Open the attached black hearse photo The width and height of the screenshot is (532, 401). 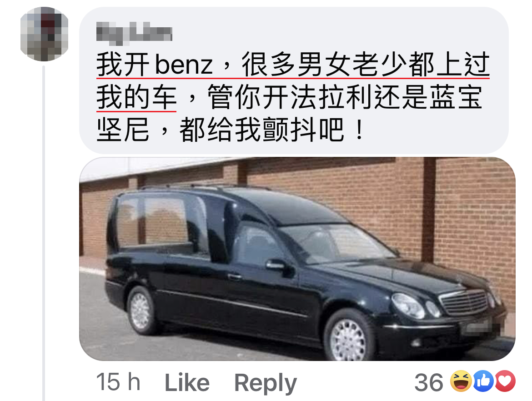coord(297,259)
